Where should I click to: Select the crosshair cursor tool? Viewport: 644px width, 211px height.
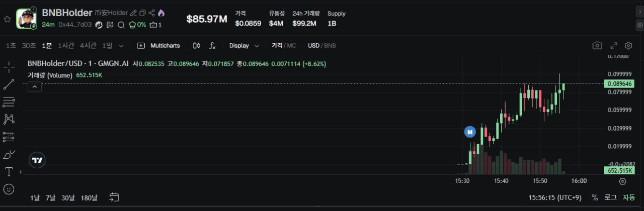click(x=9, y=67)
